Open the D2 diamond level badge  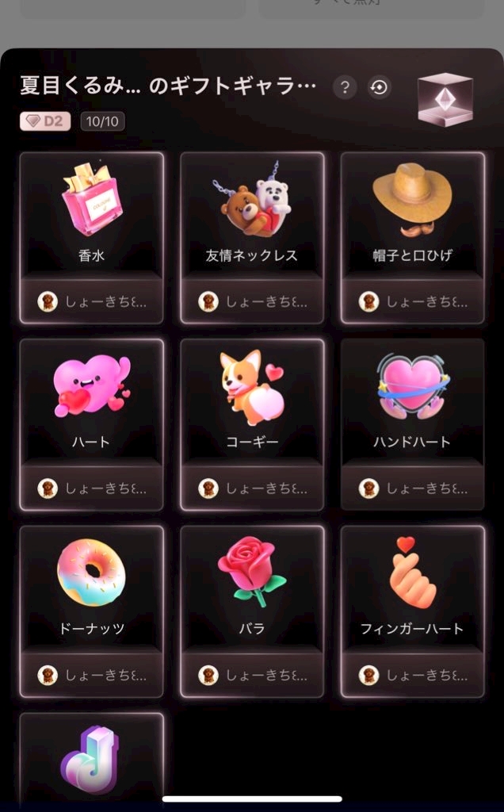[x=45, y=121]
